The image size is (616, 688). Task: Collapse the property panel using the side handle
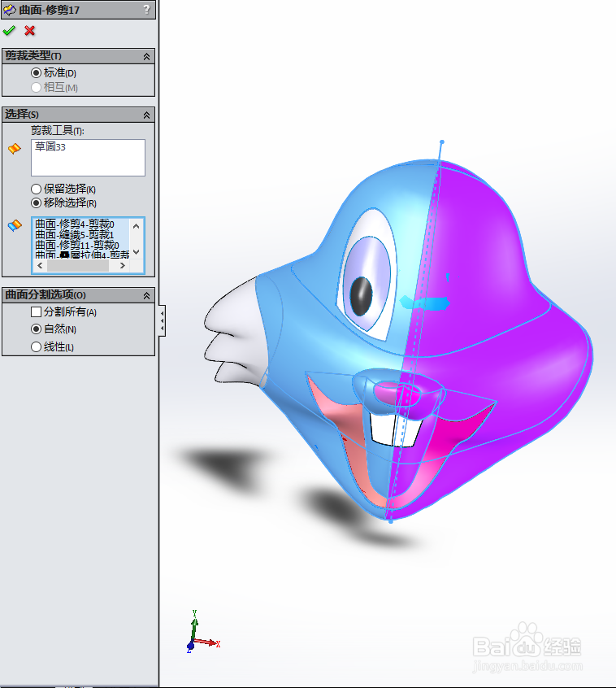(x=163, y=320)
